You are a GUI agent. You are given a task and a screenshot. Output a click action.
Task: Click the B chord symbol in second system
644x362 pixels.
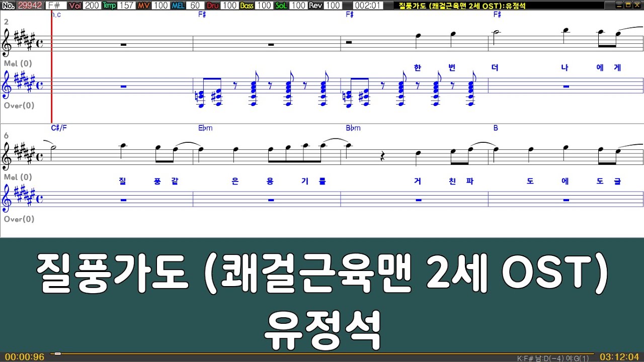coord(496,128)
